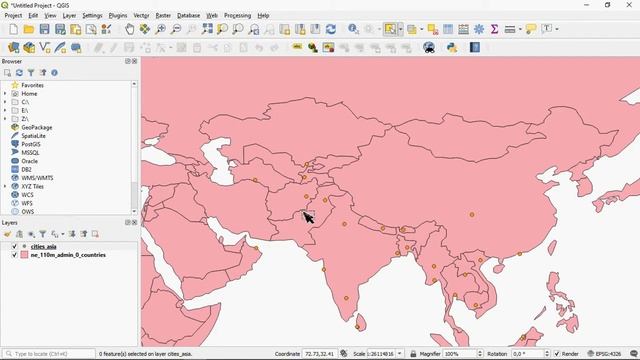
Task: Show Statistical Summary sigma icon
Action: [x=494, y=29]
